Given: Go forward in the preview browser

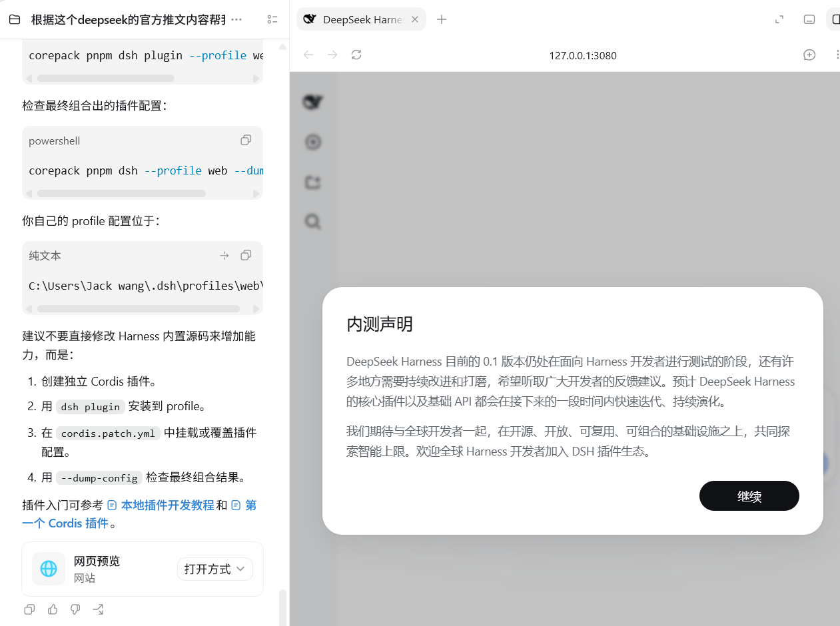Looking at the screenshot, I should [332, 55].
